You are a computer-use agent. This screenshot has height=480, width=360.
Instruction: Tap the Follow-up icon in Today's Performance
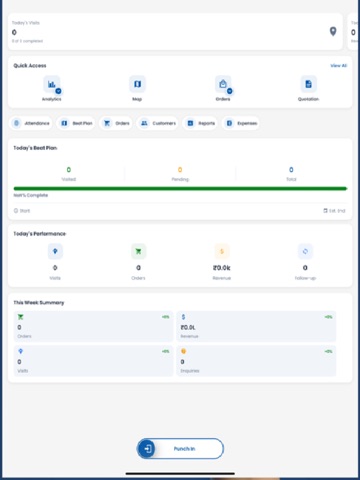coord(305,251)
